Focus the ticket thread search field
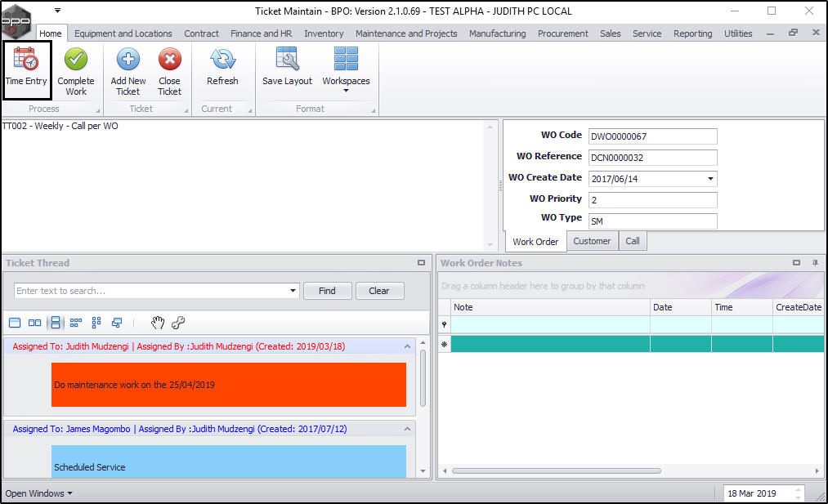 click(x=151, y=291)
